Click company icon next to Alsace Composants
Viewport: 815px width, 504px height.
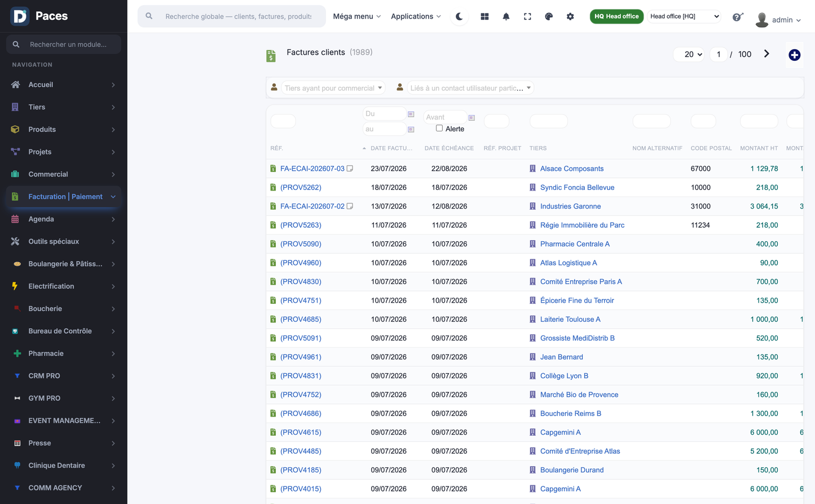click(x=532, y=169)
